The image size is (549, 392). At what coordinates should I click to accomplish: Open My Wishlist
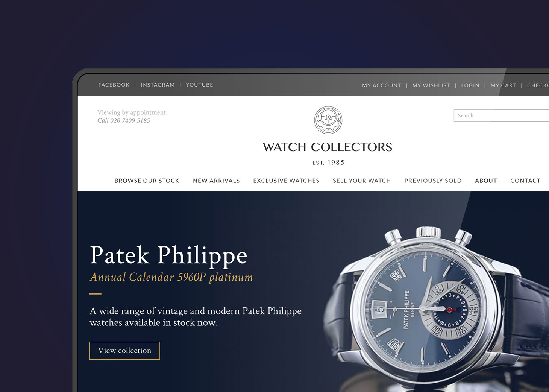point(431,85)
